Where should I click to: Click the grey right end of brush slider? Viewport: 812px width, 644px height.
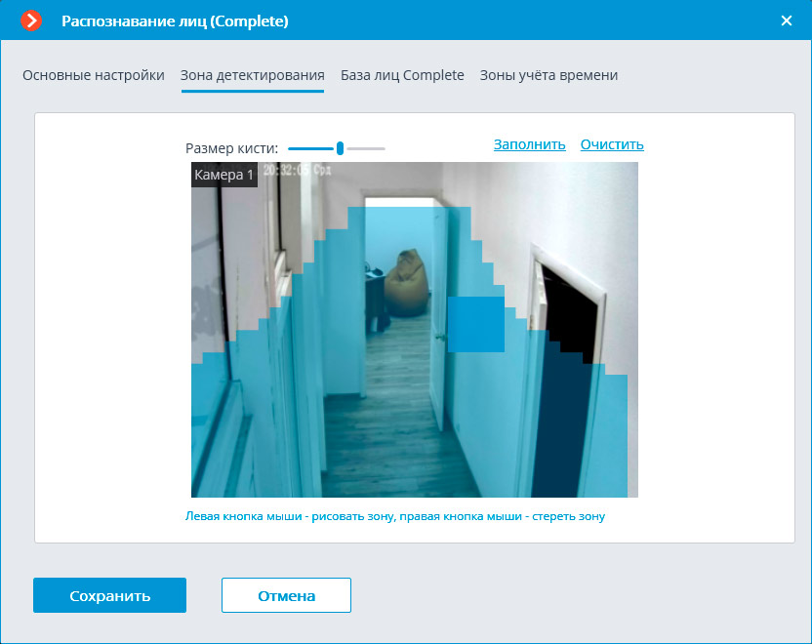[369, 148]
